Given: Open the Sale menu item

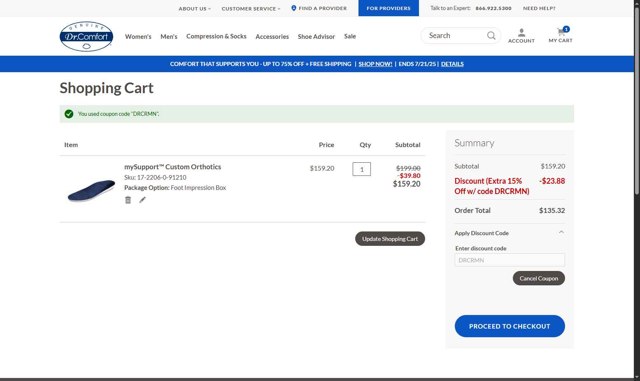Looking at the screenshot, I should [x=350, y=36].
